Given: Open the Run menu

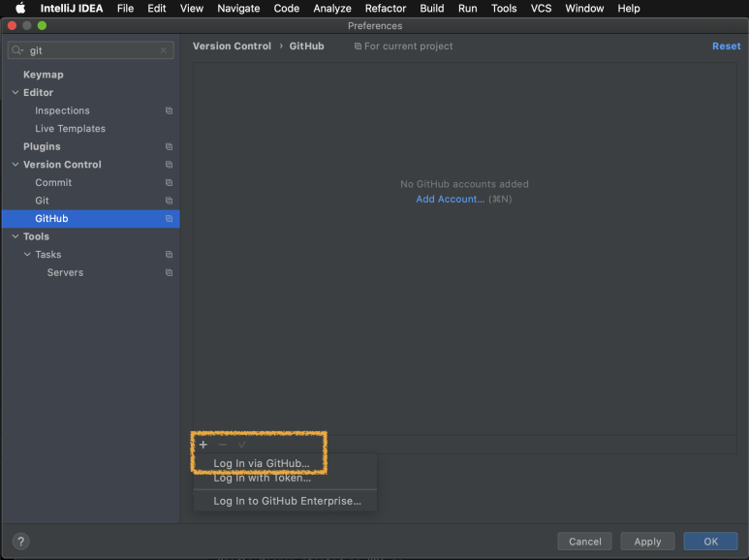Looking at the screenshot, I should [x=468, y=8].
